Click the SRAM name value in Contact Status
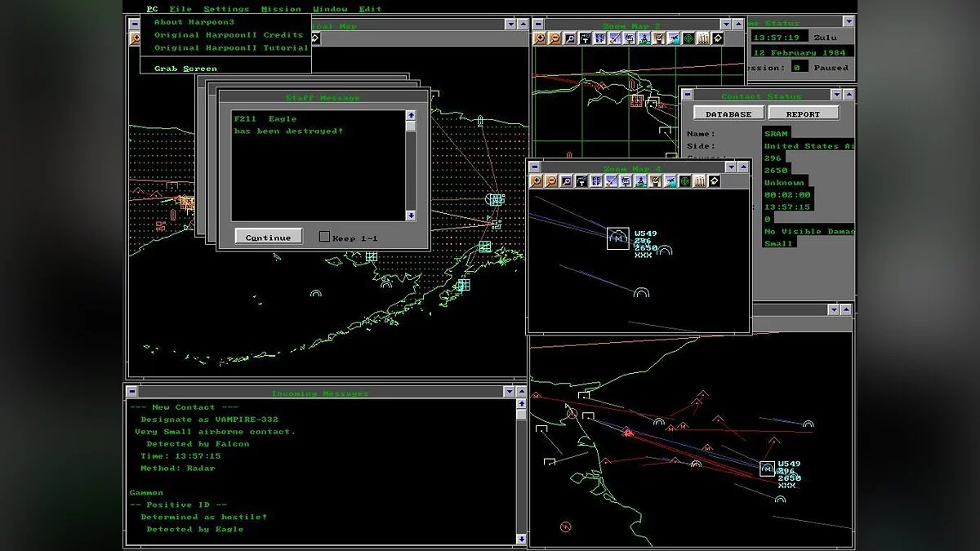 pos(775,134)
